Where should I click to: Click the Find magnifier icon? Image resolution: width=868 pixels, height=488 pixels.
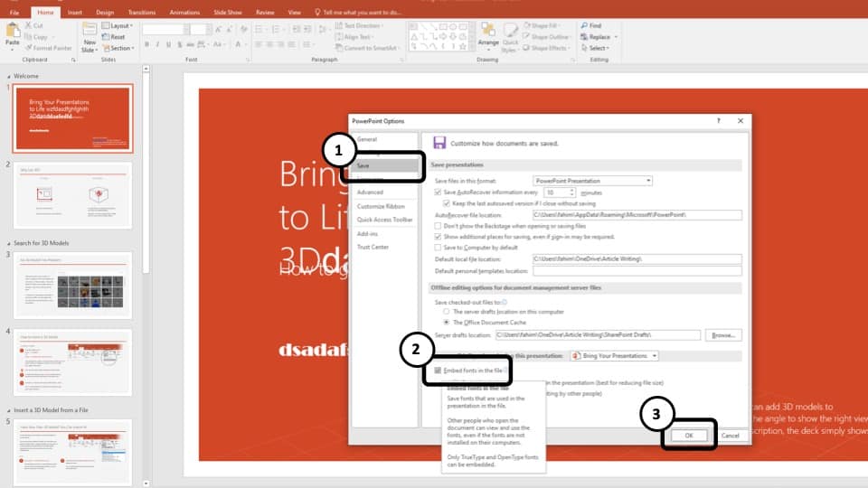[584, 25]
